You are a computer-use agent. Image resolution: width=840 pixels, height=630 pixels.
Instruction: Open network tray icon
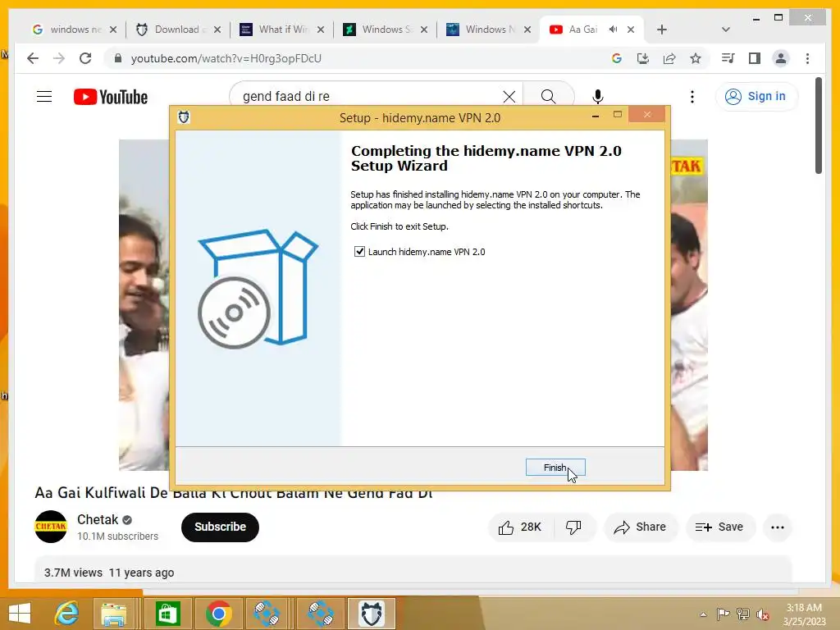743,614
